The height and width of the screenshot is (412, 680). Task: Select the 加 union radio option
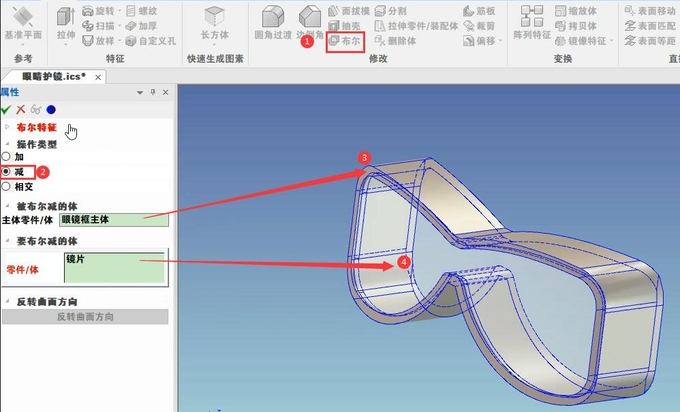click(6, 157)
